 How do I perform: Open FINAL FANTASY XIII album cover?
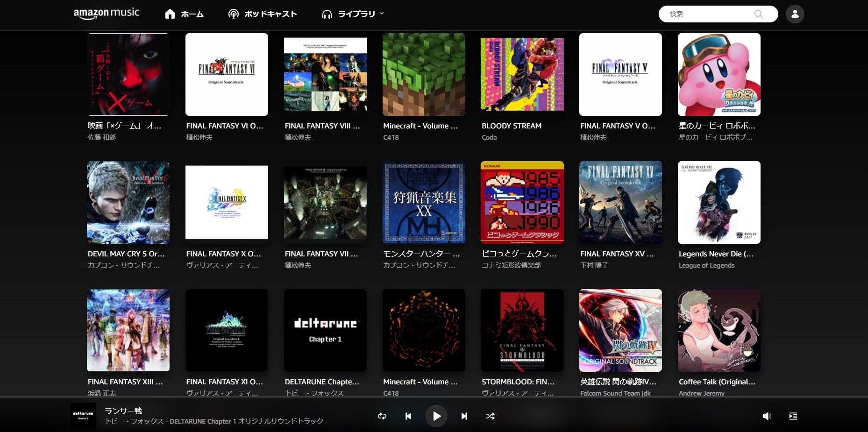pyautogui.click(x=128, y=330)
